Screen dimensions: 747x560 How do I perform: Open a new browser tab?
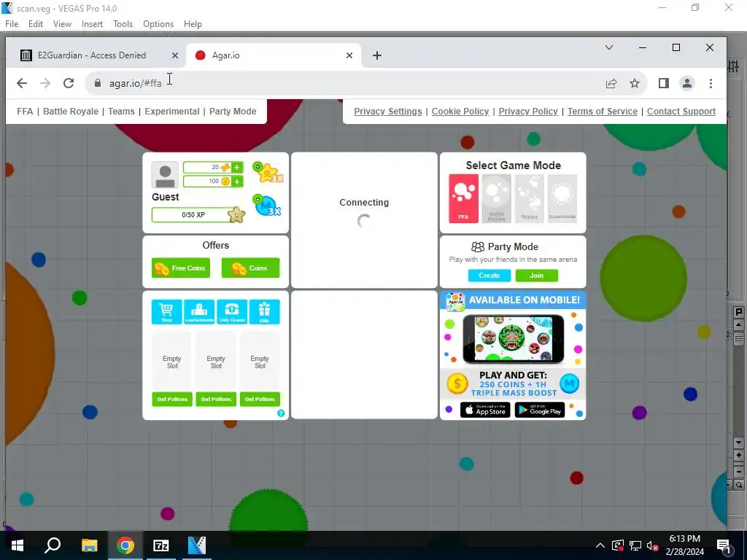pyautogui.click(x=377, y=55)
